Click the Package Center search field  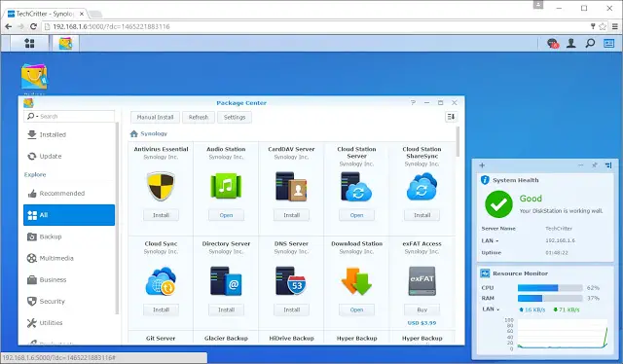tap(69, 117)
